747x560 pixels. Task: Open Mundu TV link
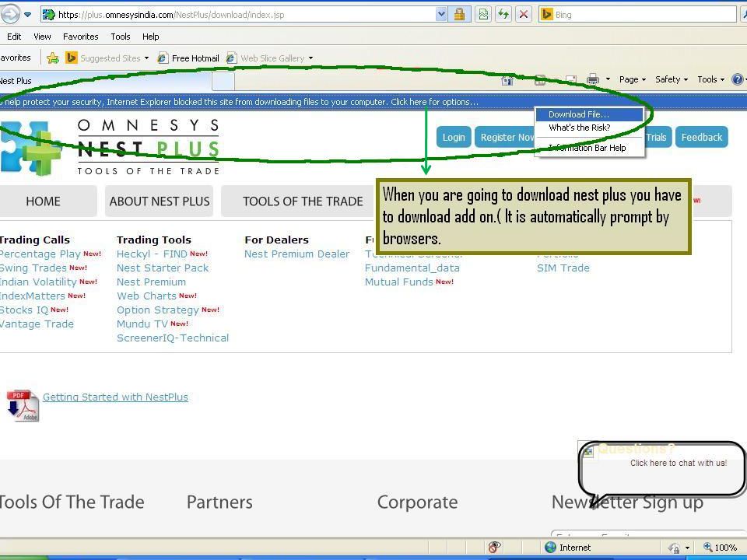click(x=142, y=324)
